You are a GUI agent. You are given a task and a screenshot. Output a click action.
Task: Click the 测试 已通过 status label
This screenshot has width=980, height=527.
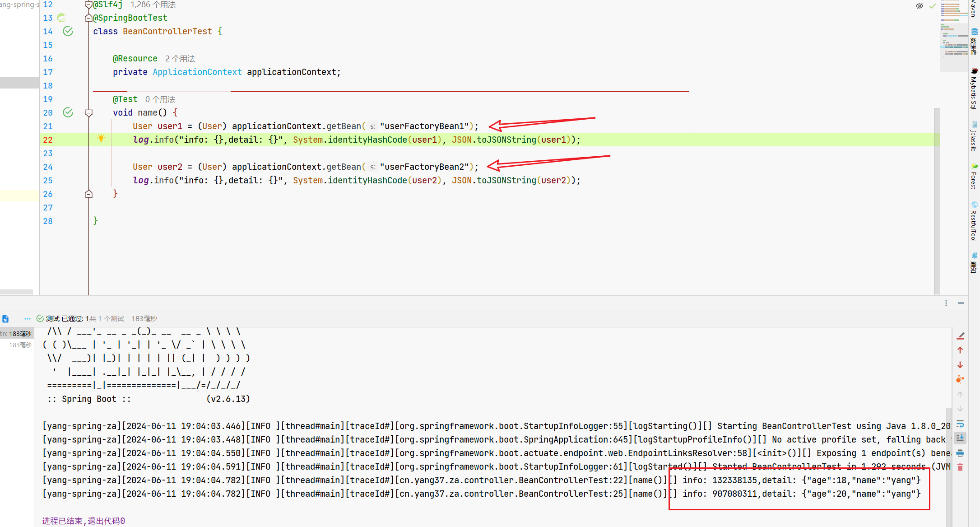[64, 319]
